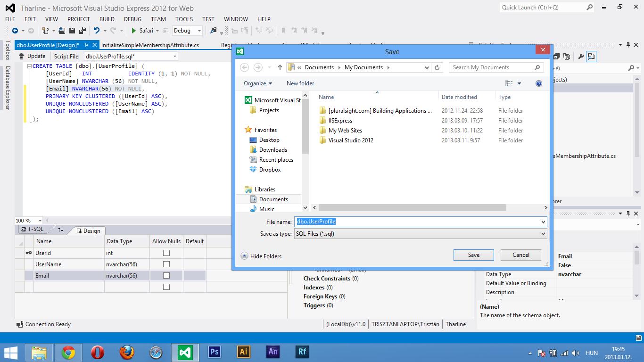This screenshot has height=362, width=644.
Task: Click the Windows Start button
Action: [10, 353]
